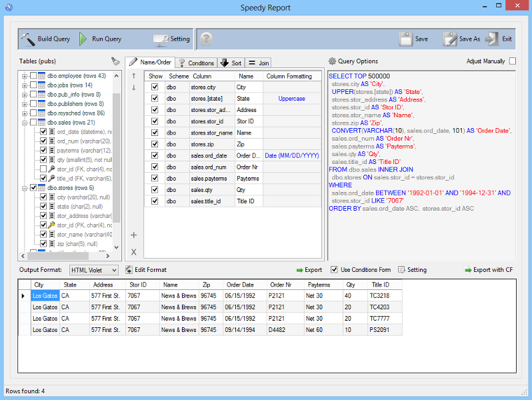Viewport: 532px width, 400px height.
Task: Click the Edit Format button
Action: (x=146, y=270)
